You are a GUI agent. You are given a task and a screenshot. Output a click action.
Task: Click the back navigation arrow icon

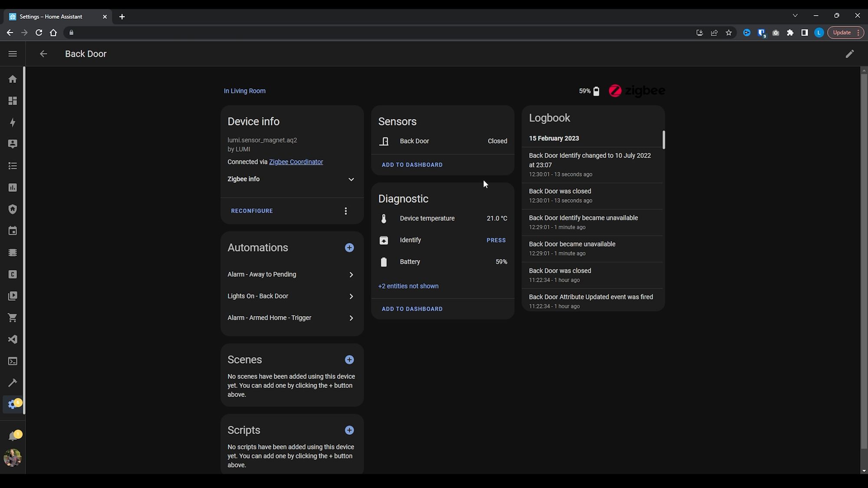click(43, 54)
